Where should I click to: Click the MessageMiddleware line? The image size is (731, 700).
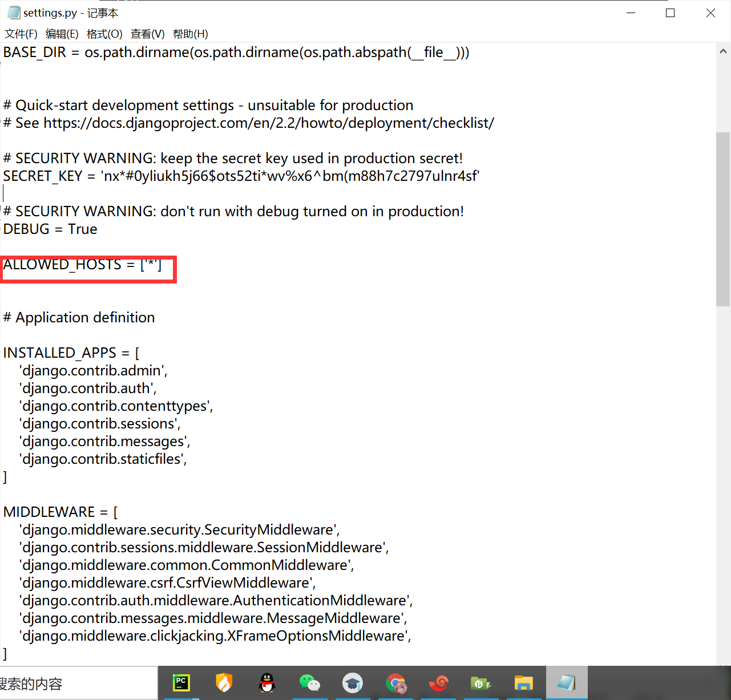coord(213,618)
